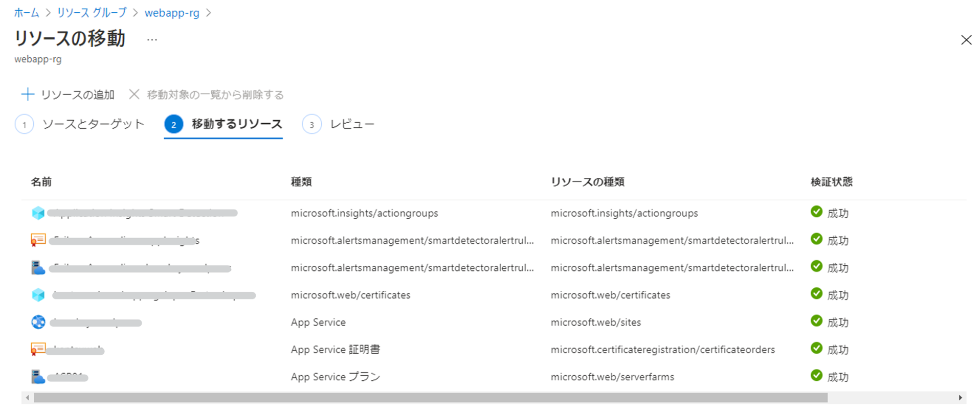
Task: Click the App Service プラン row icon
Action: (x=38, y=377)
